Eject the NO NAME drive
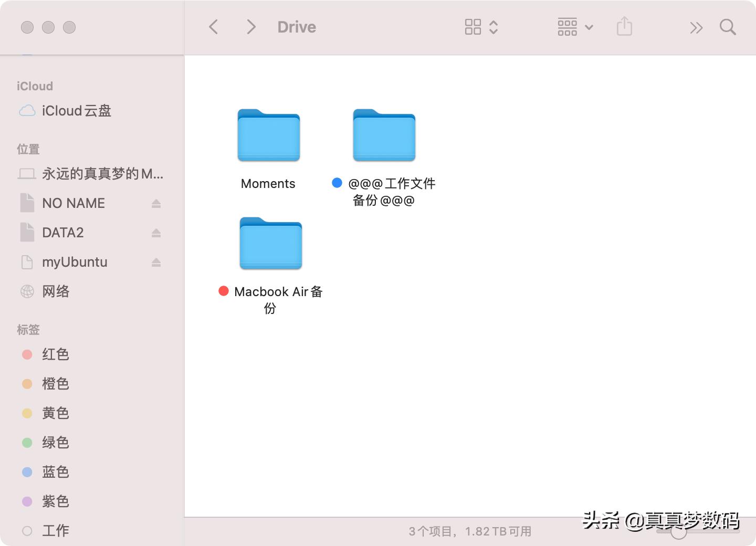Screen dimensions: 756x546 pyautogui.click(x=156, y=203)
